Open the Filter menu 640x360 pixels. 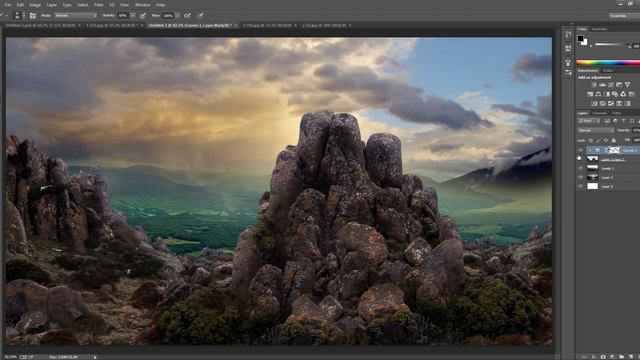pyautogui.click(x=99, y=5)
